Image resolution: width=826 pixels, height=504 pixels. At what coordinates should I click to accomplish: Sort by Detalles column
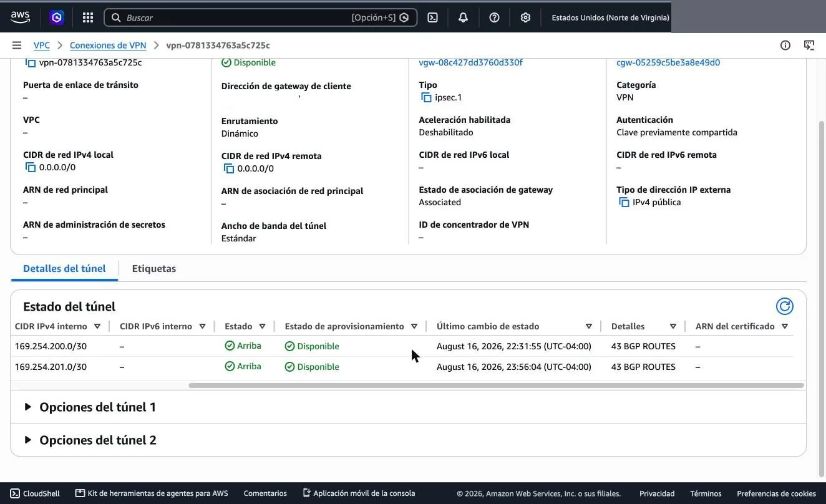pyautogui.click(x=673, y=326)
